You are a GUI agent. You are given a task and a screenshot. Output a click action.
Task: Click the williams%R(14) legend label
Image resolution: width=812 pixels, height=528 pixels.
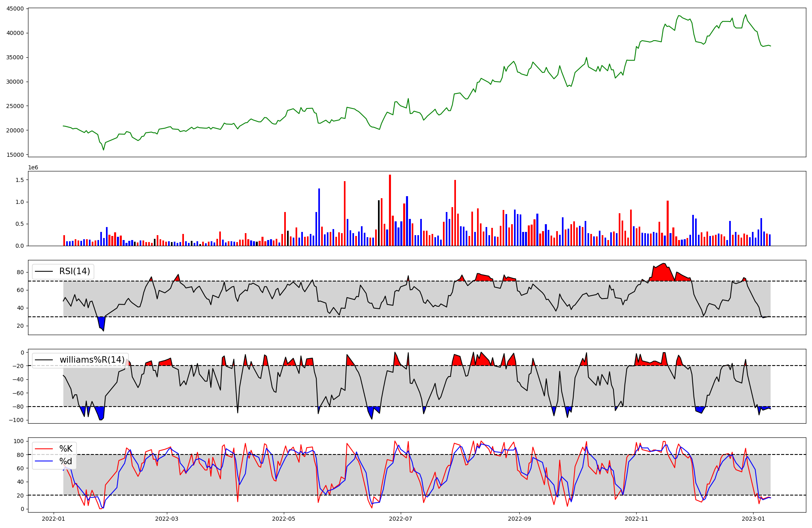pos(92,360)
